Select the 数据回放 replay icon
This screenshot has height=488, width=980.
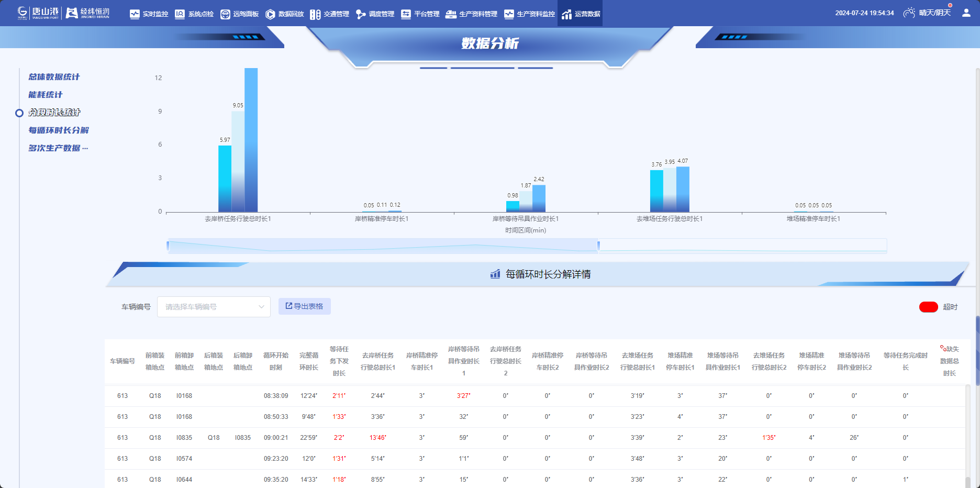click(270, 14)
